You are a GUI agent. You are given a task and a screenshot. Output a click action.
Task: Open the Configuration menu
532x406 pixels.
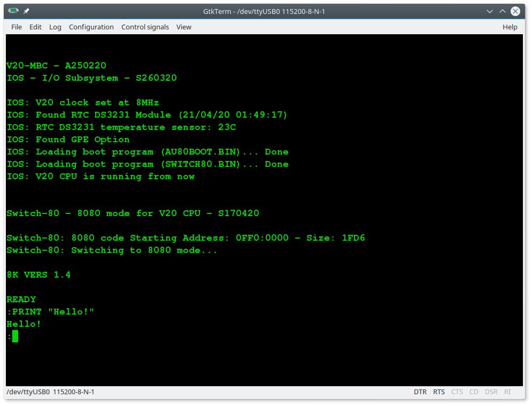(x=91, y=27)
